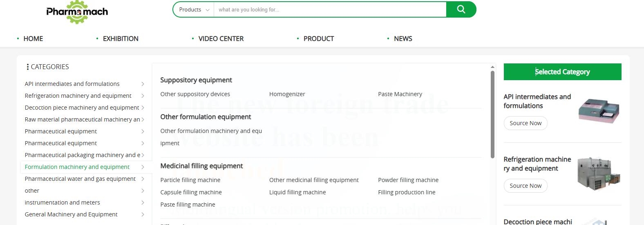
Task: Open the API intermediates product thumbnail
Action: 599,110
